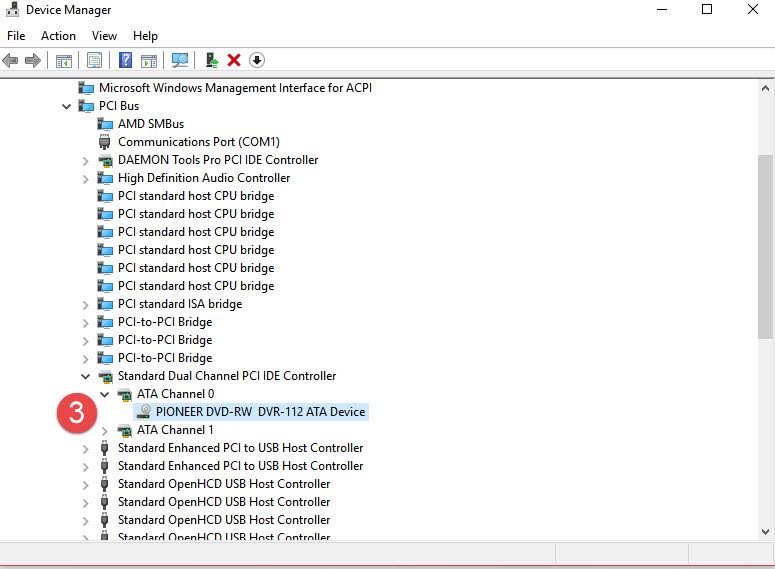Viewport: 775px width, 569px height.
Task: Click the red X Uninstall device icon
Action: coord(234,61)
